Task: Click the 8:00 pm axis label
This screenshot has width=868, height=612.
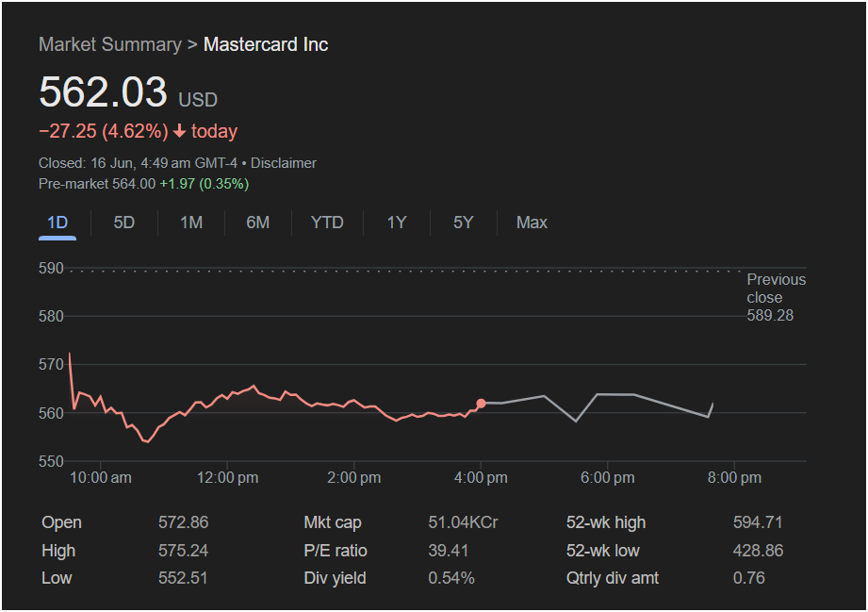Action: [x=734, y=477]
